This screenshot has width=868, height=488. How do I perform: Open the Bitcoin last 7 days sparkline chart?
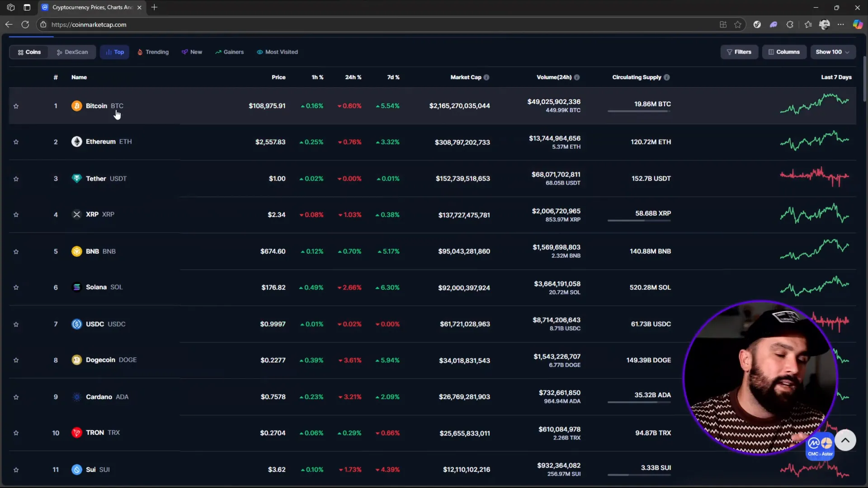815,104
